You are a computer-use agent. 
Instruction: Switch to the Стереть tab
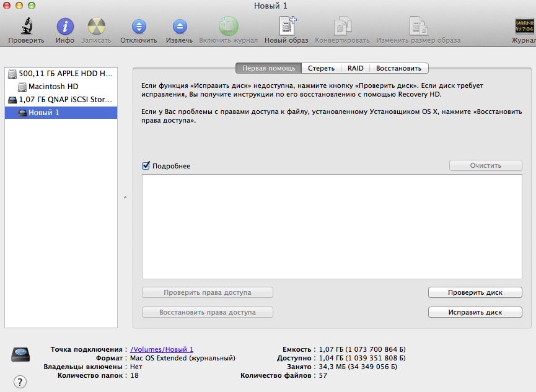coord(322,68)
